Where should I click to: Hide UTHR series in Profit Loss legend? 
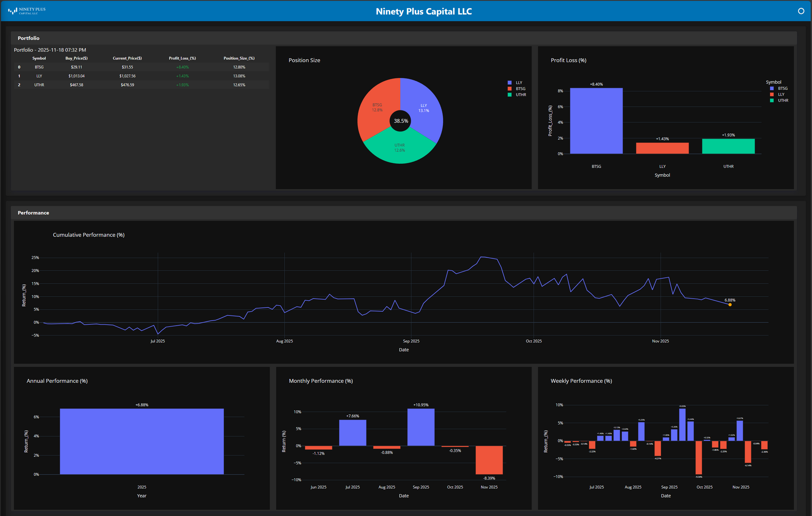(x=782, y=101)
